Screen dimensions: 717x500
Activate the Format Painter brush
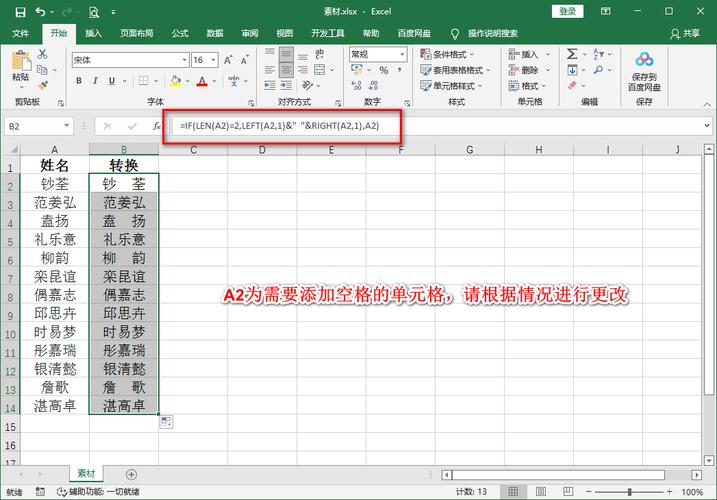(43, 85)
